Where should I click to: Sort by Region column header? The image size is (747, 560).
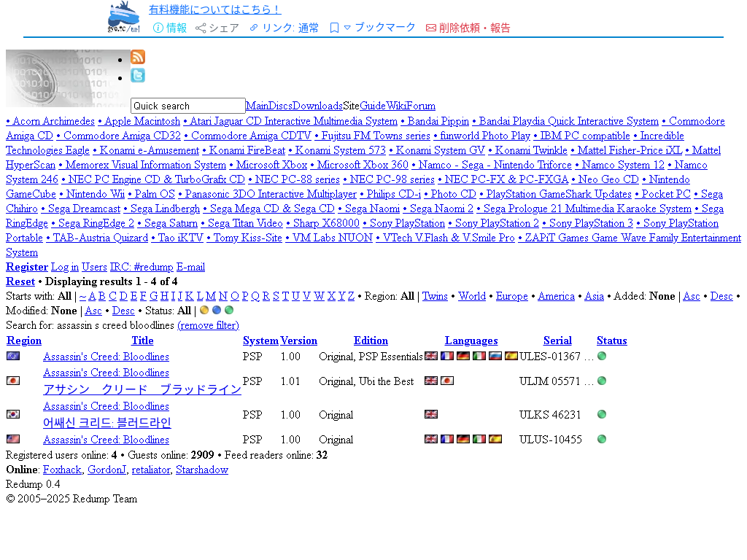(24, 341)
